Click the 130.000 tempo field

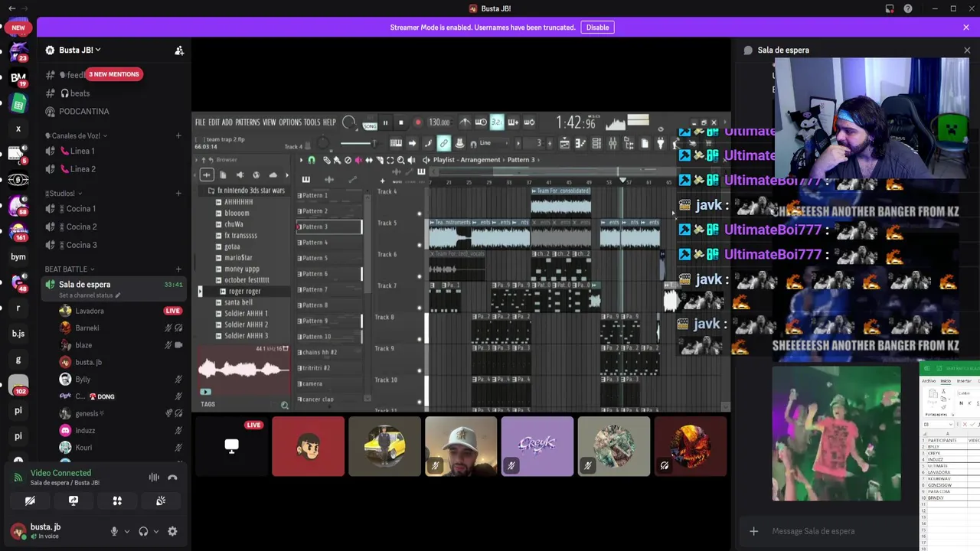point(439,122)
